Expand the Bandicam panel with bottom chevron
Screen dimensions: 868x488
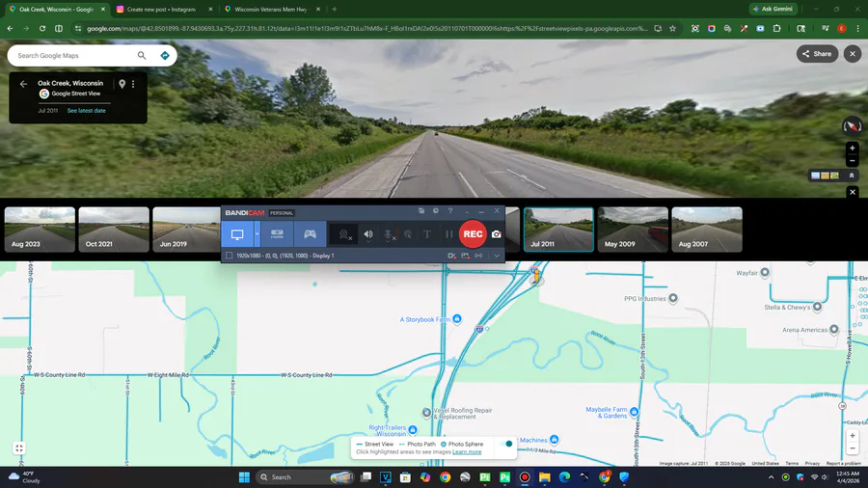tap(497, 256)
